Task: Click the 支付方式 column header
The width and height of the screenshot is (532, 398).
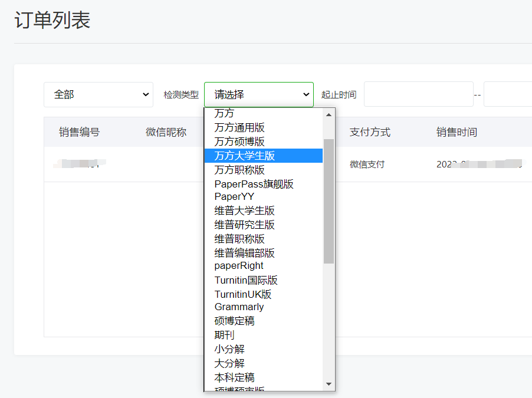Action: click(x=370, y=132)
